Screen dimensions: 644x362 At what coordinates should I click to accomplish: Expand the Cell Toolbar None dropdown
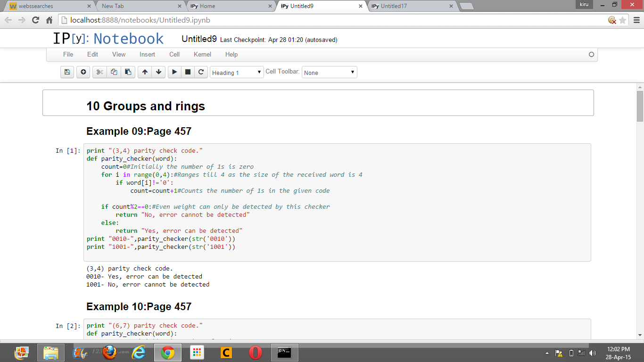pyautogui.click(x=329, y=73)
